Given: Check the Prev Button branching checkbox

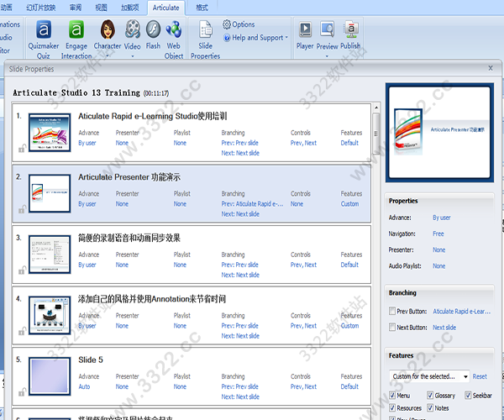Looking at the screenshot, I should click(392, 311).
